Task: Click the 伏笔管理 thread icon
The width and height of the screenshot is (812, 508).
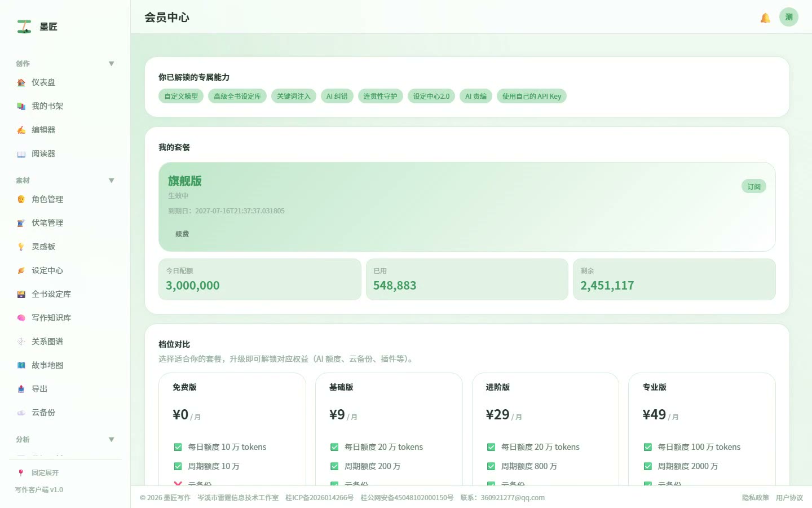Action: click(x=21, y=223)
